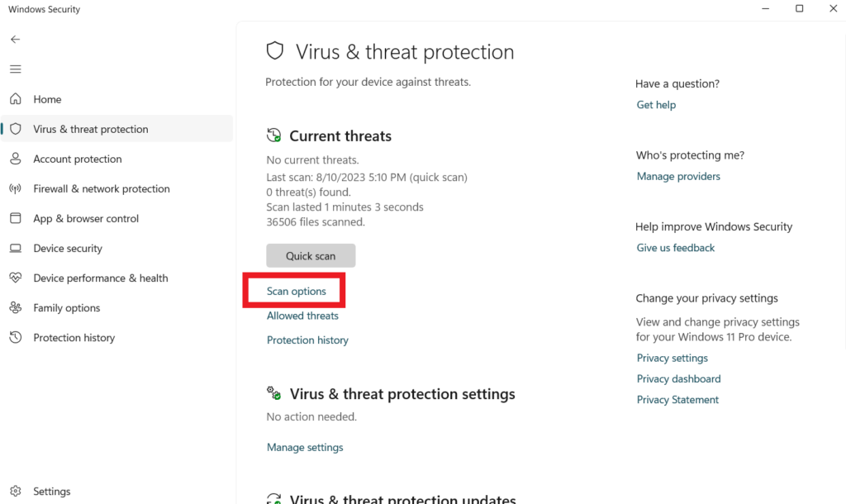
Task: Open Protection history link under Quick scan
Action: (x=307, y=340)
